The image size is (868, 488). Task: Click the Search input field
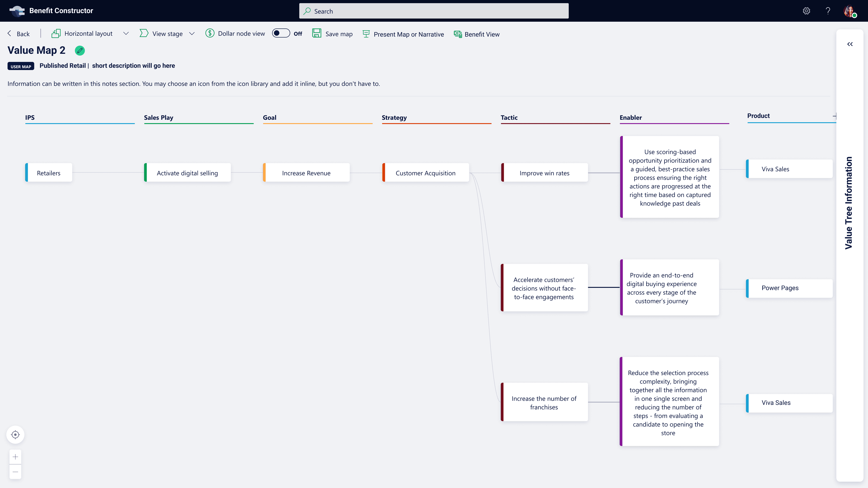click(x=434, y=11)
